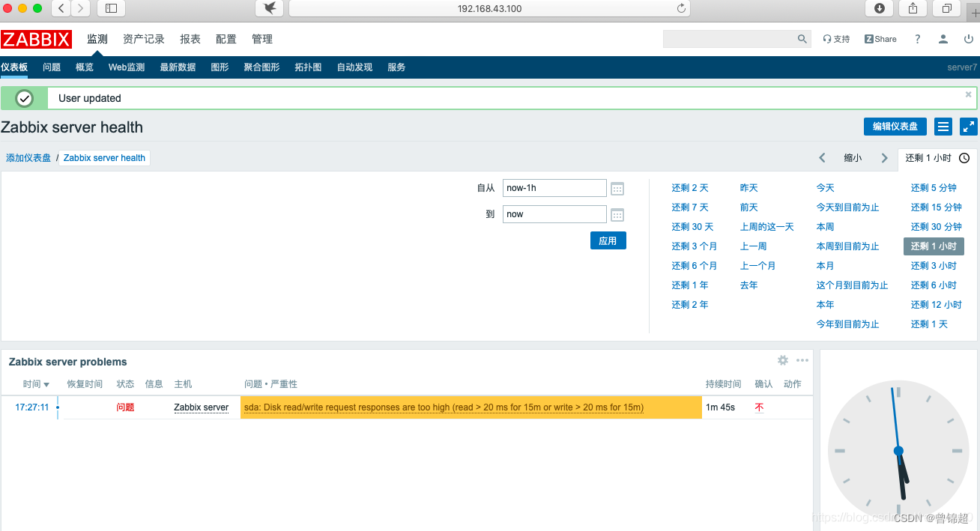Open the dashboard actions menu icon
Viewport: 980px width, 531px height.
[x=943, y=127]
